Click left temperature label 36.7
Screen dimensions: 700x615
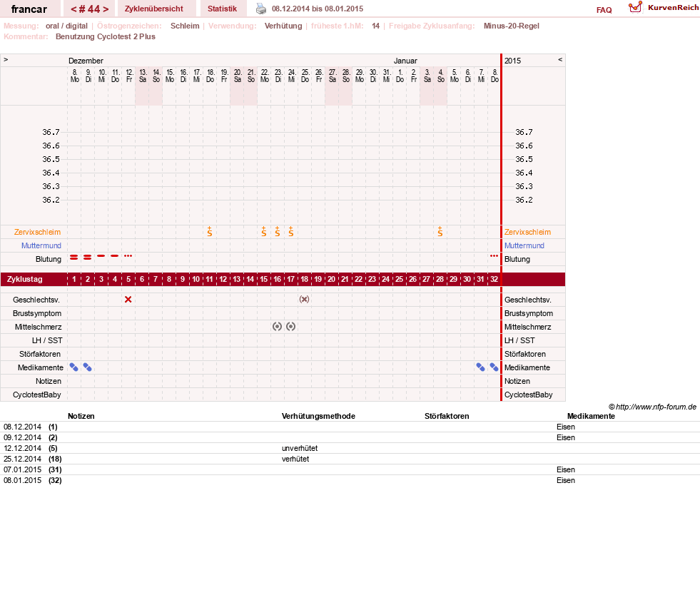point(51,132)
